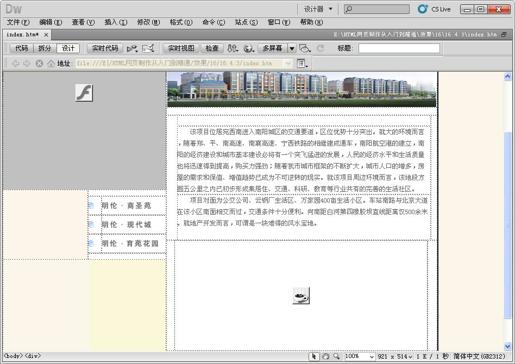Toggle 实时代码 (Live Code) button

[105, 48]
